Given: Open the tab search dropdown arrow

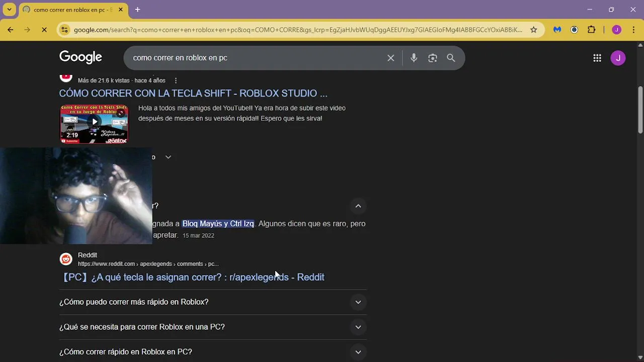Looking at the screenshot, I should tap(9, 10).
